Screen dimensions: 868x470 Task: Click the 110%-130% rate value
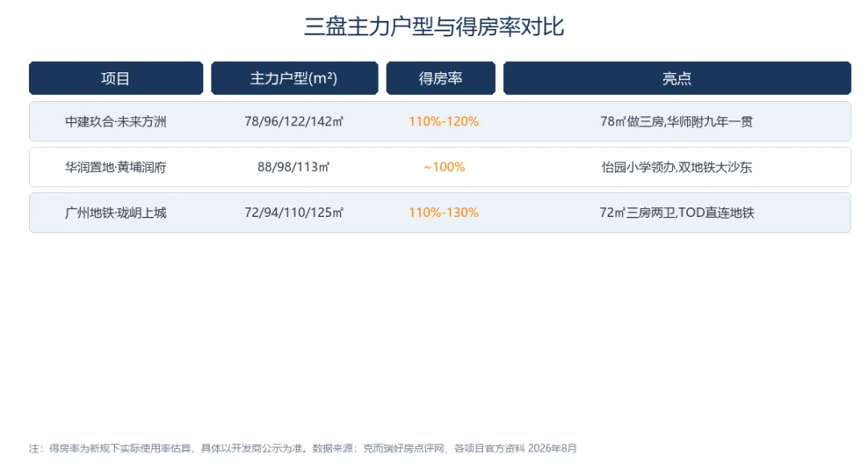coord(444,213)
